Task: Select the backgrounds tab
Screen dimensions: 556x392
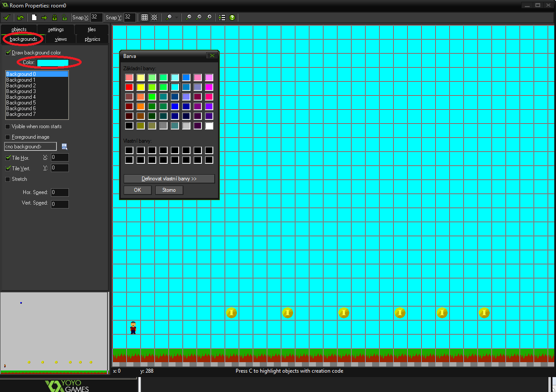Action: tap(23, 39)
